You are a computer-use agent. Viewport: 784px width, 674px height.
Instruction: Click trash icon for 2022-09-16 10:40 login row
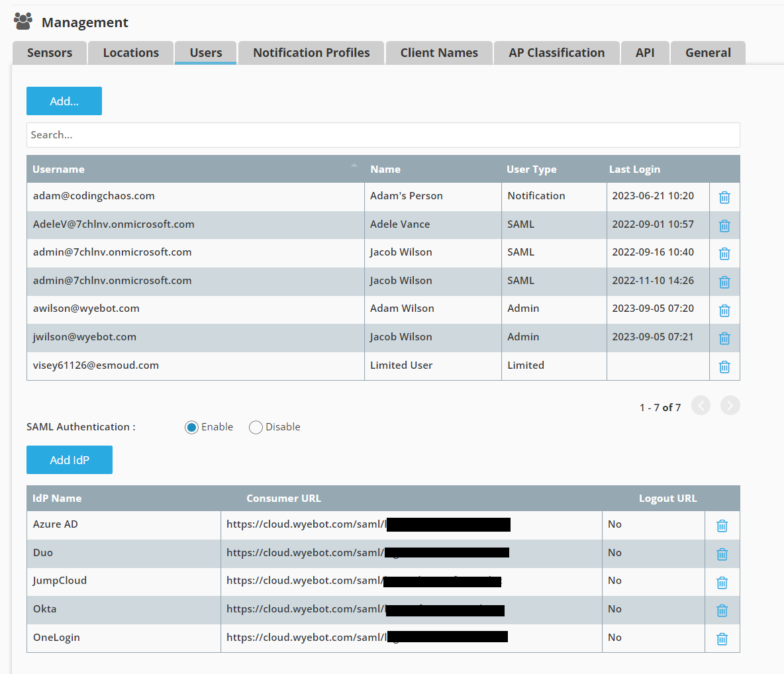(x=724, y=254)
